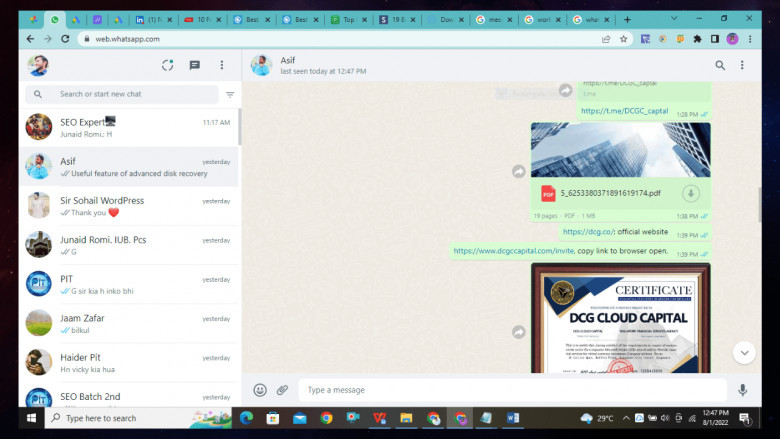Close the LinkedIn tab
Image resolution: width=780 pixels, height=439 pixels.
click(170, 20)
